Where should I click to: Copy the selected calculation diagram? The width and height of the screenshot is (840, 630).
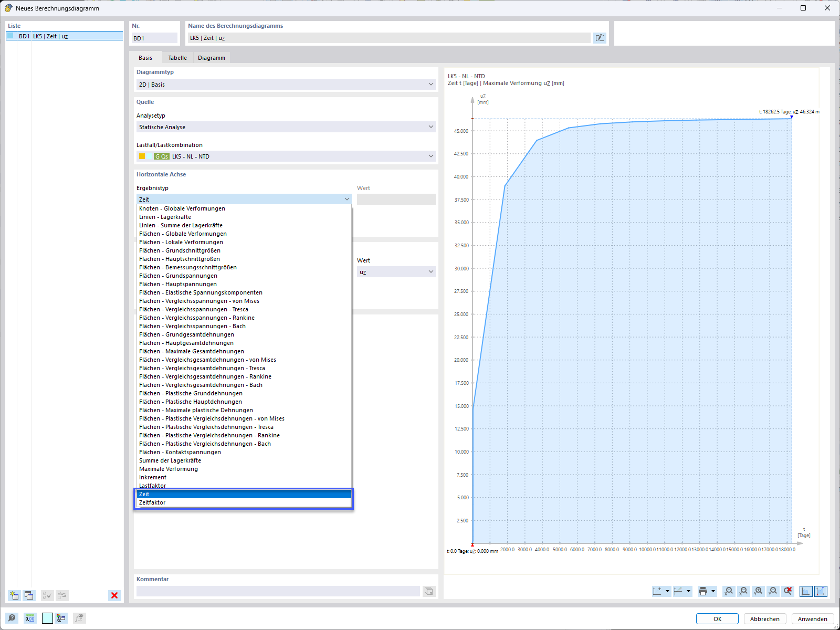[x=29, y=595]
